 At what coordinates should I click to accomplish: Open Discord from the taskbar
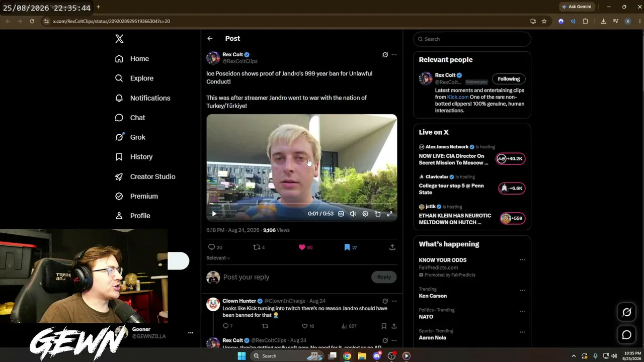coord(377,356)
